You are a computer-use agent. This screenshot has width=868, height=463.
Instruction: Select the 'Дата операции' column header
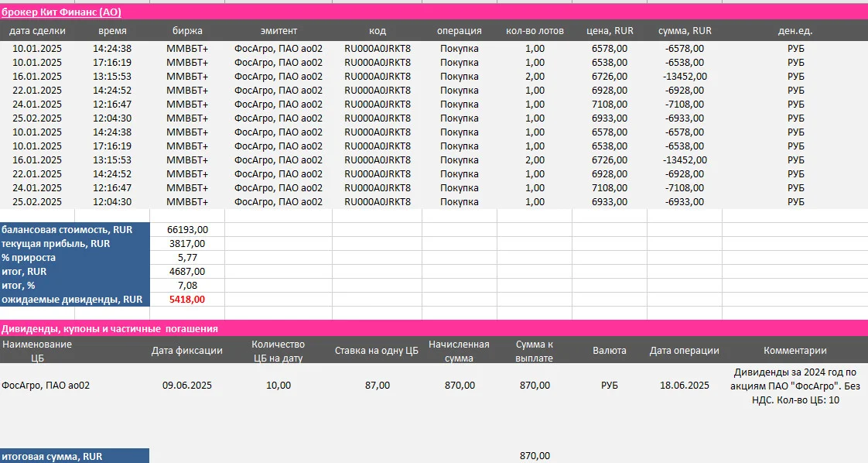pyautogui.click(x=685, y=351)
